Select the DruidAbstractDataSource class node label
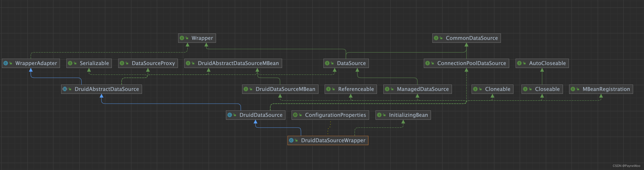 [x=107, y=89]
